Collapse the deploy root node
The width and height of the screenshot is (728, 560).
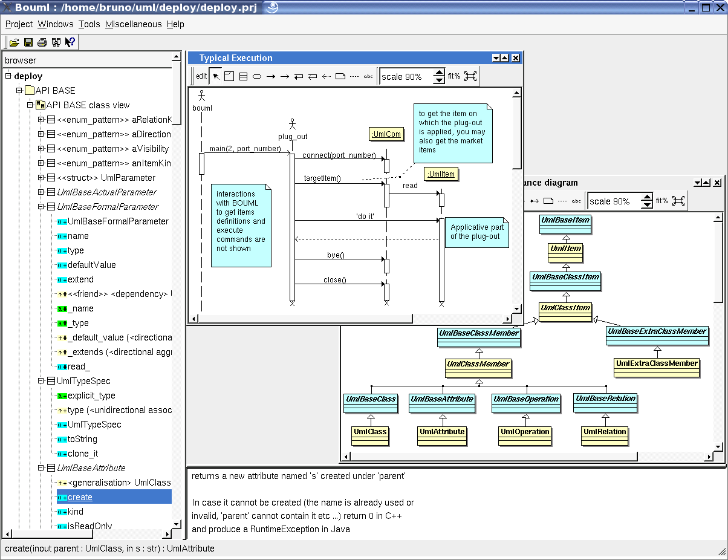click(8, 76)
